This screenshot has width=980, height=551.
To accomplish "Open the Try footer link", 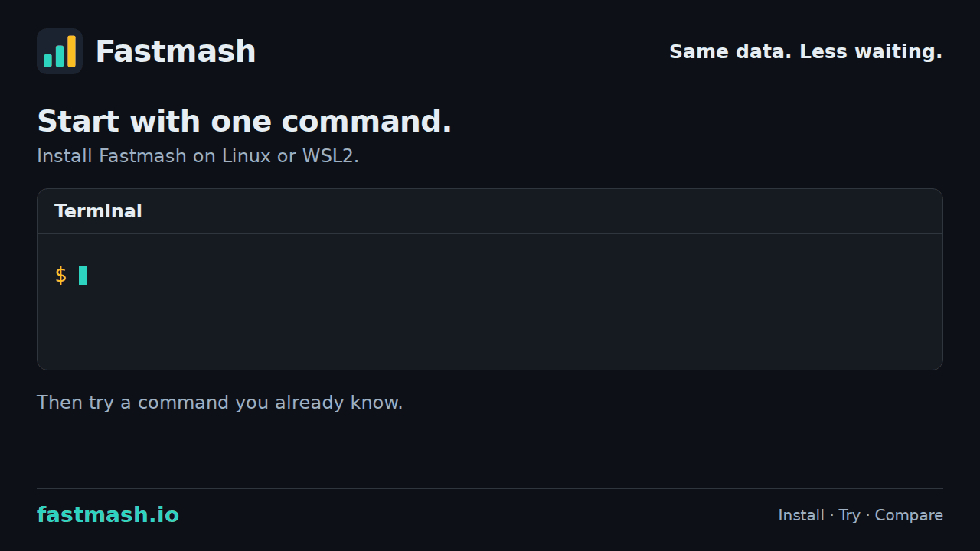I will coord(849,515).
